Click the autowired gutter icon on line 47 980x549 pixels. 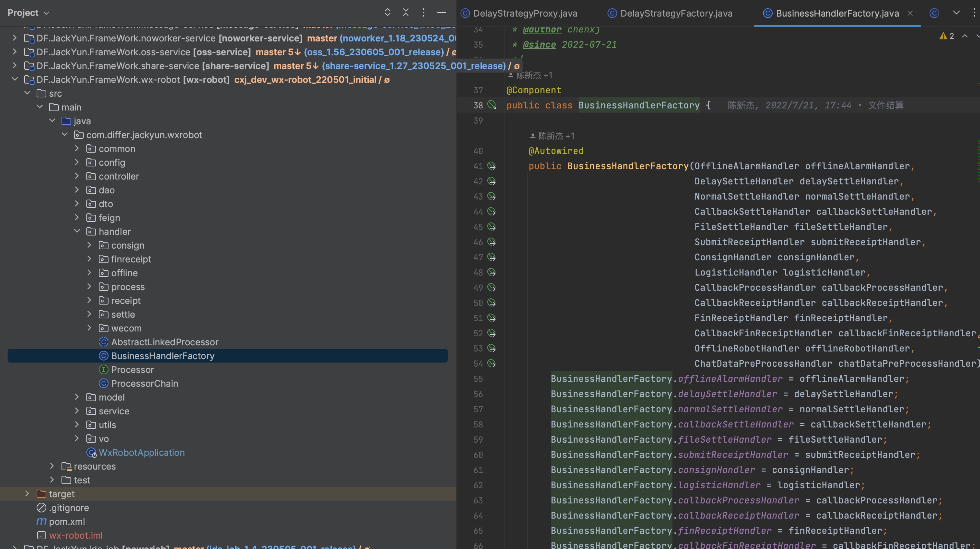point(491,257)
